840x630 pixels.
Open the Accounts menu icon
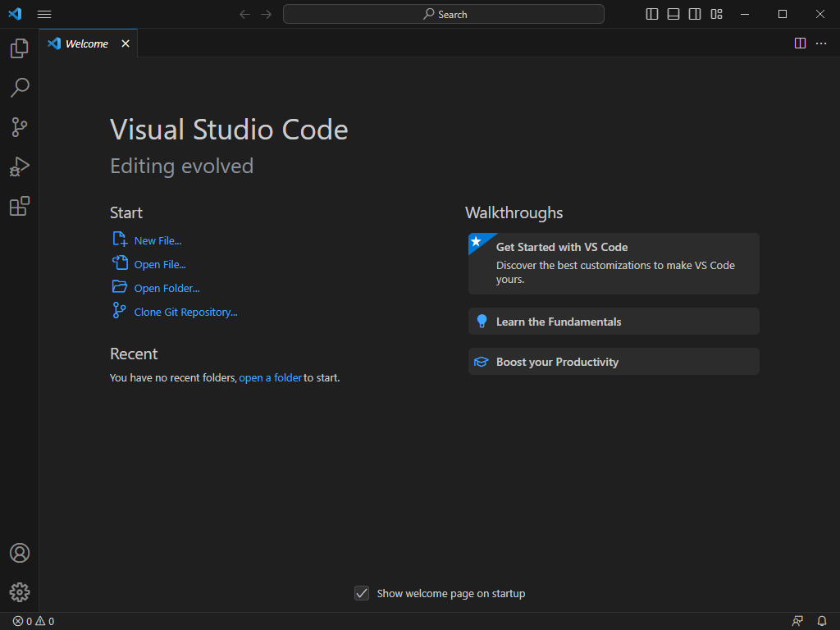pyautogui.click(x=20, y=553)
